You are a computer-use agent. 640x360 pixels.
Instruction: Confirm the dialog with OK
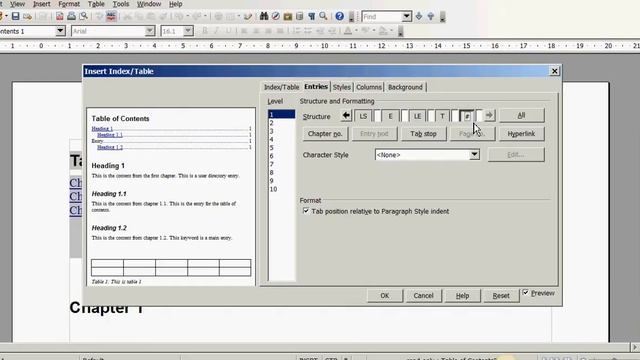click(x=384, y=296)
